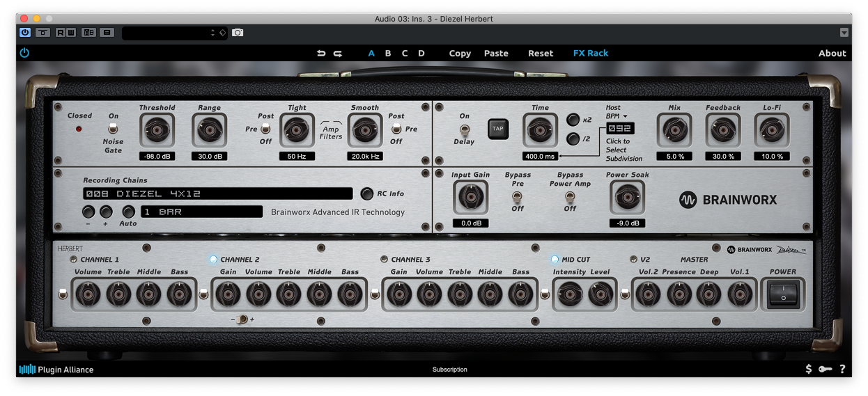Click the A/B compare icon in host bar
The height and width of the screenshot is (396, 868).
coord(88,32)
